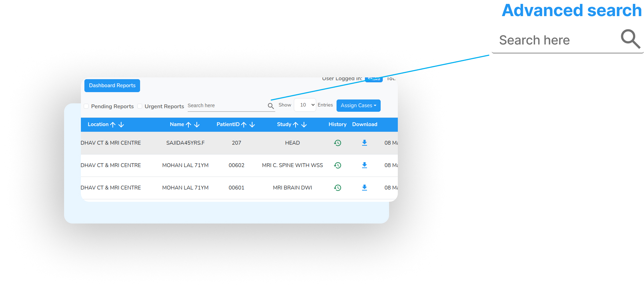Focus the dashboard Search here field

tap(226, 105)
